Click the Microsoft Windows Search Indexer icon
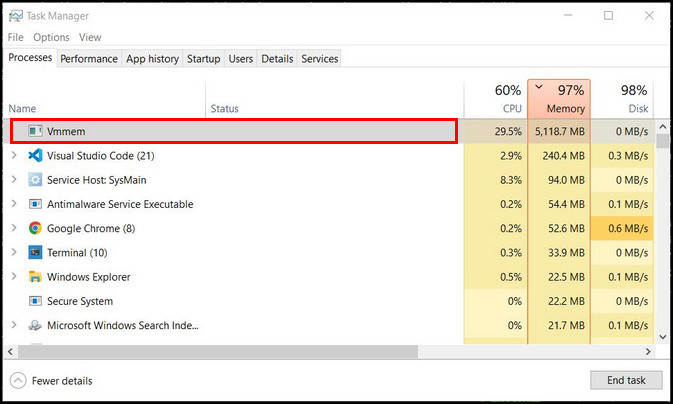673x404 pixels. click(x=35, y=325)
